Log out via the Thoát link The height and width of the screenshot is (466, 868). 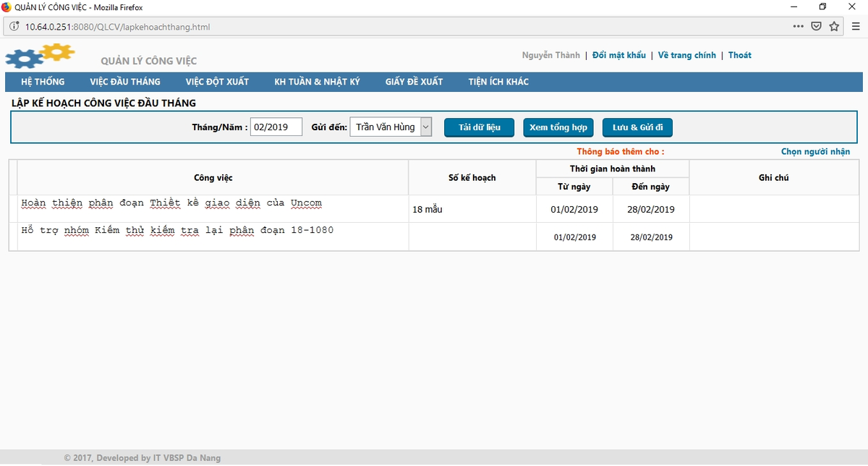(740, 55)
